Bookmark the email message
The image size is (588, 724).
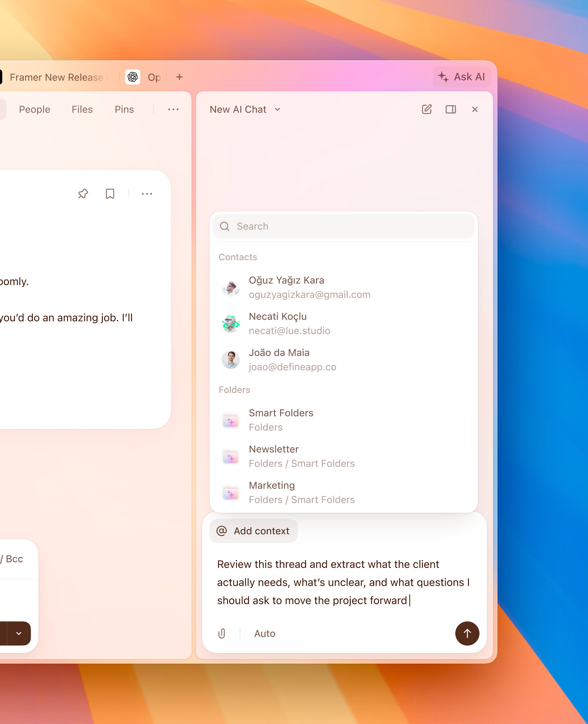click(110, 194)
